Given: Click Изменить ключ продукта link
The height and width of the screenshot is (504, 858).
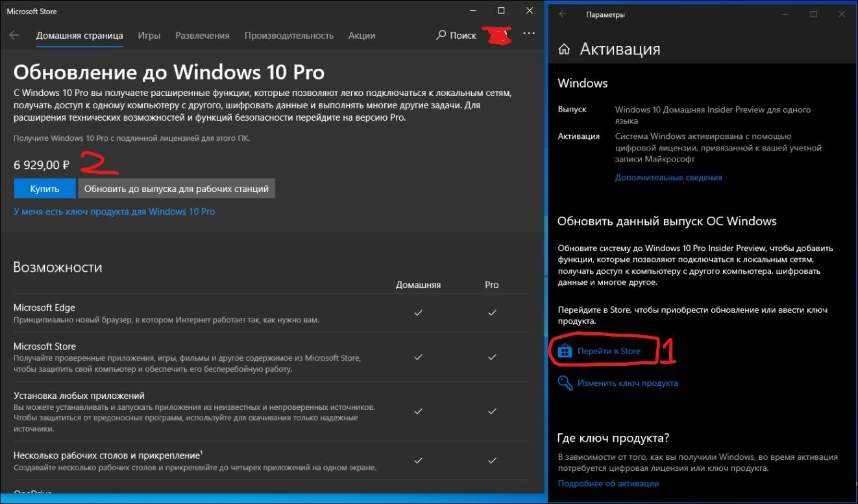Looking at the screenshot, I should (628, 383).
